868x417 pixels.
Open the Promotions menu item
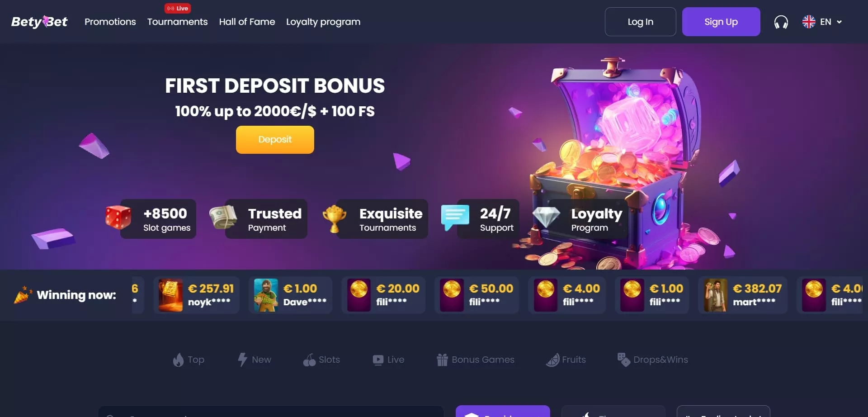(110, 22)
